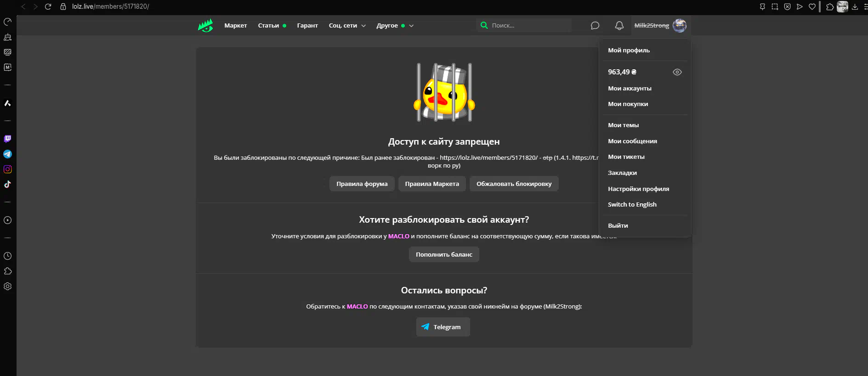The image size is (868, 376).
Task: Click Обжаловать блокировку button
Action: point(514,184)
